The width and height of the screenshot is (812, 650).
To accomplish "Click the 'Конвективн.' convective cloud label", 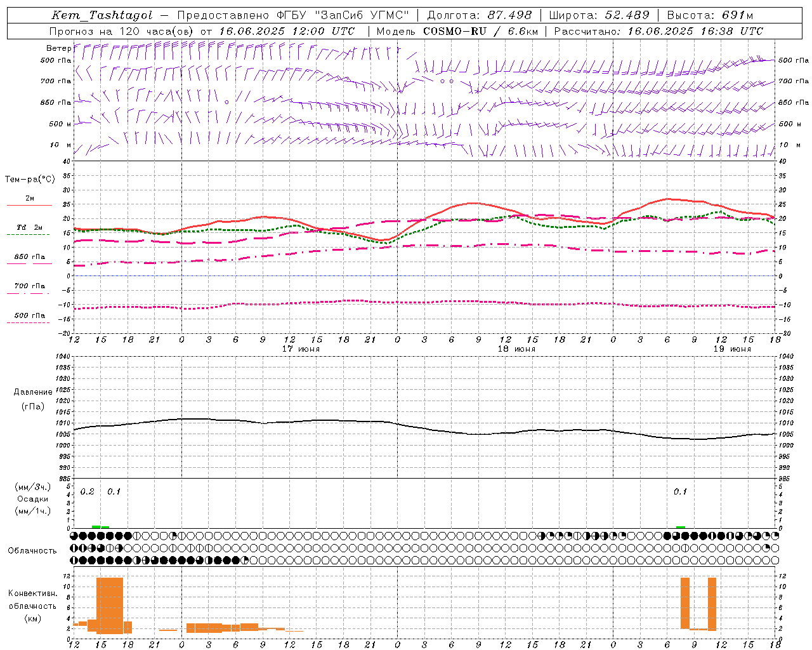I will pyautogui.click(x=32, y=594).
